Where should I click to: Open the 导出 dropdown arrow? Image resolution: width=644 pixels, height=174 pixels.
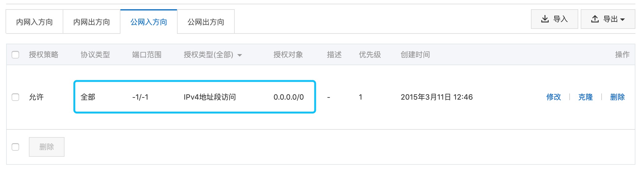tap(623, 19)
